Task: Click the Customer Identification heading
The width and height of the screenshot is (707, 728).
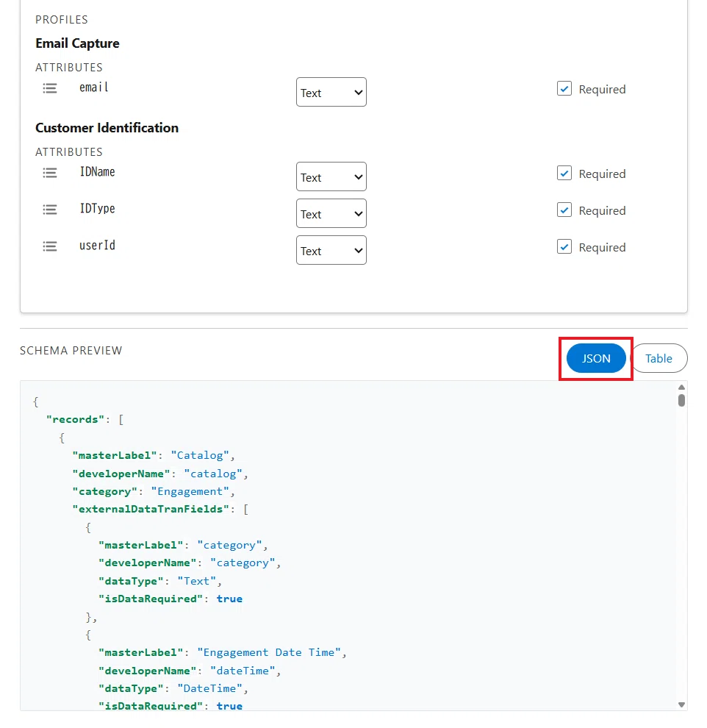Action: point(107,128)
